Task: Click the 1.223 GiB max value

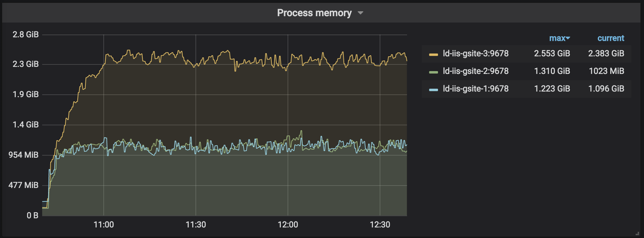Action: [x=552, y=89]
